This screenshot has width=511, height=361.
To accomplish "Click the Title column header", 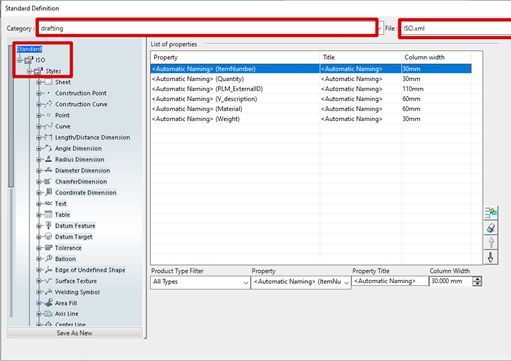I will click(360, 57).
